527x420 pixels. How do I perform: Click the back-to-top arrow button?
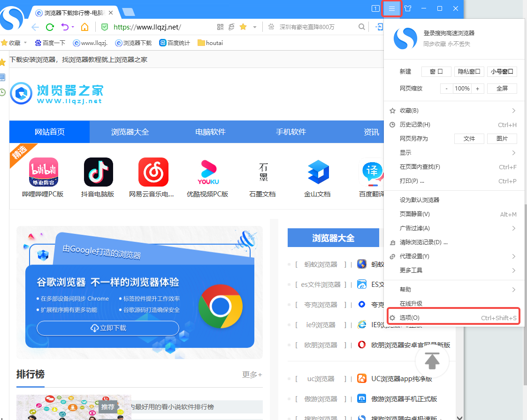pos(432,361)
